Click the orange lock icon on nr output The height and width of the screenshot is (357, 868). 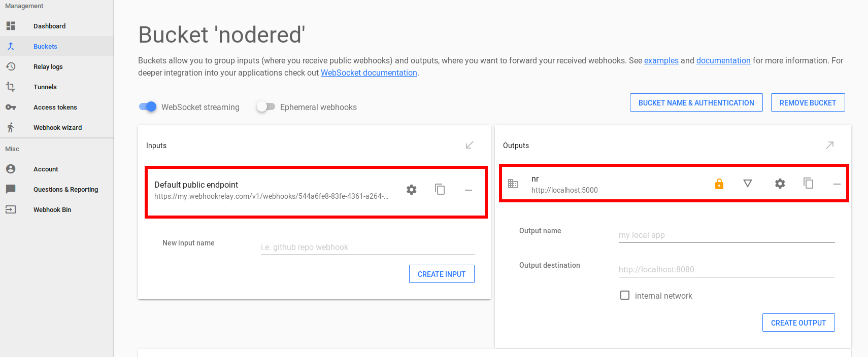click(719, 184)
